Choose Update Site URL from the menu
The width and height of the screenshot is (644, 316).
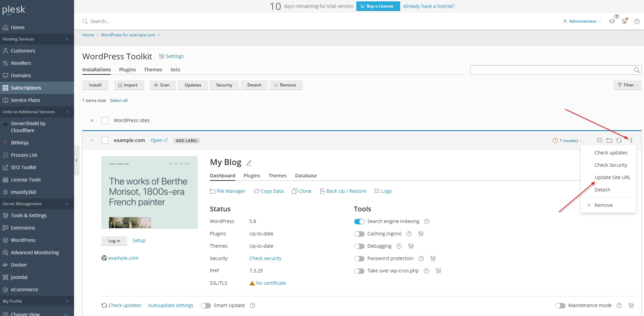click(x=612, y=177)
